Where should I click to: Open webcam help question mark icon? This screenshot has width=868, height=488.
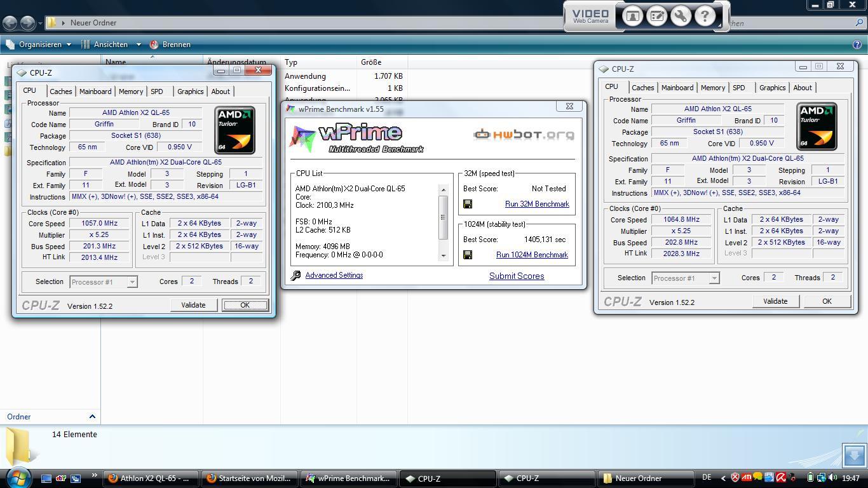pos(705,16)
